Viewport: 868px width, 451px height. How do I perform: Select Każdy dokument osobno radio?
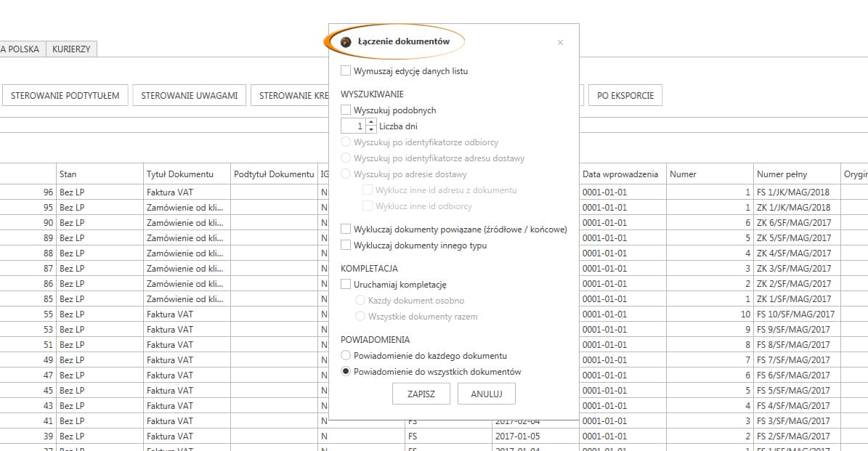click(360, 301)
